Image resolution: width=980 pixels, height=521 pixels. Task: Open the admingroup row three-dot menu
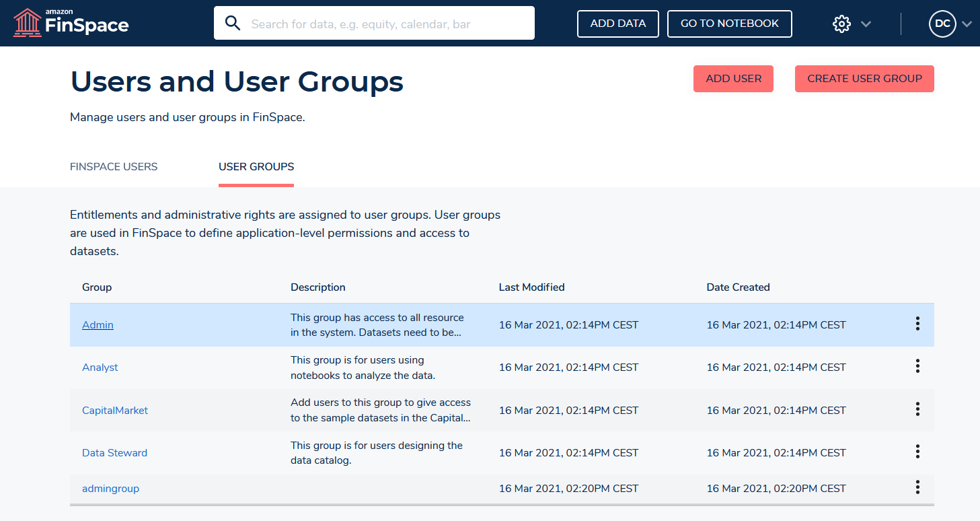tap(917, 487)
